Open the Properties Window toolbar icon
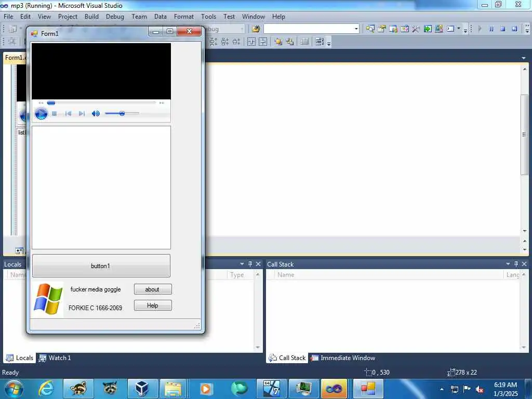The width and height of the screenshot is (532, 399). pos(382,29)
